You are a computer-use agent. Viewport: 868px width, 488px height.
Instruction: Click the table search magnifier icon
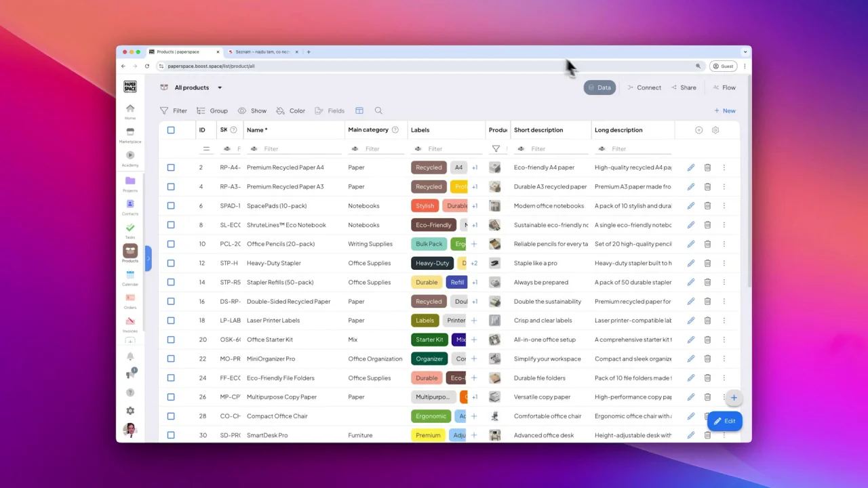[x=378, y=110]
